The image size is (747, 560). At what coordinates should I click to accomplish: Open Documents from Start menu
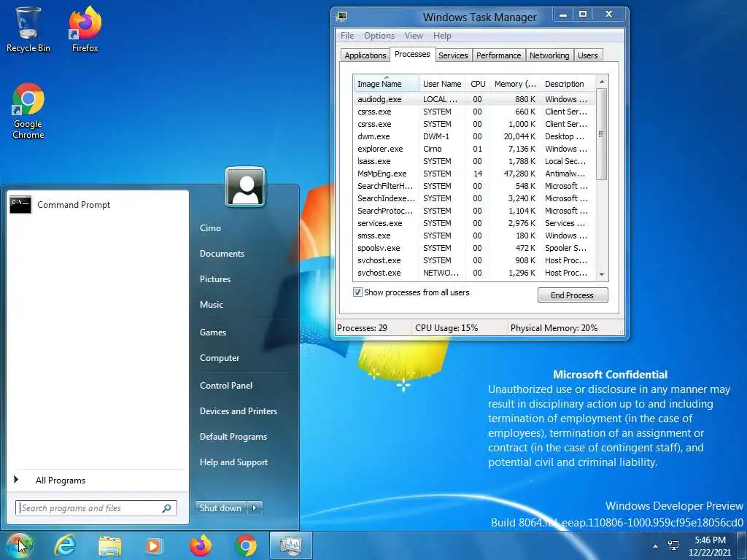tap(222, 254)
